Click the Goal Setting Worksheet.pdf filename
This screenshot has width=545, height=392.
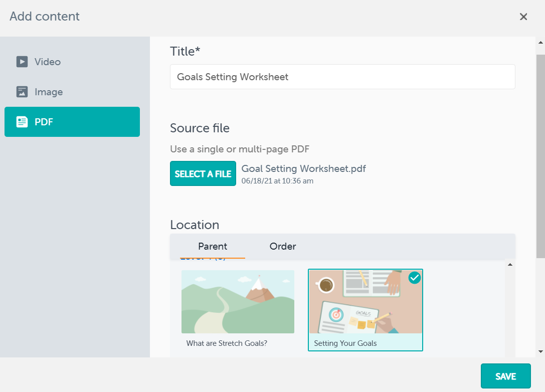pyautogui.click(x=303, y=168)
